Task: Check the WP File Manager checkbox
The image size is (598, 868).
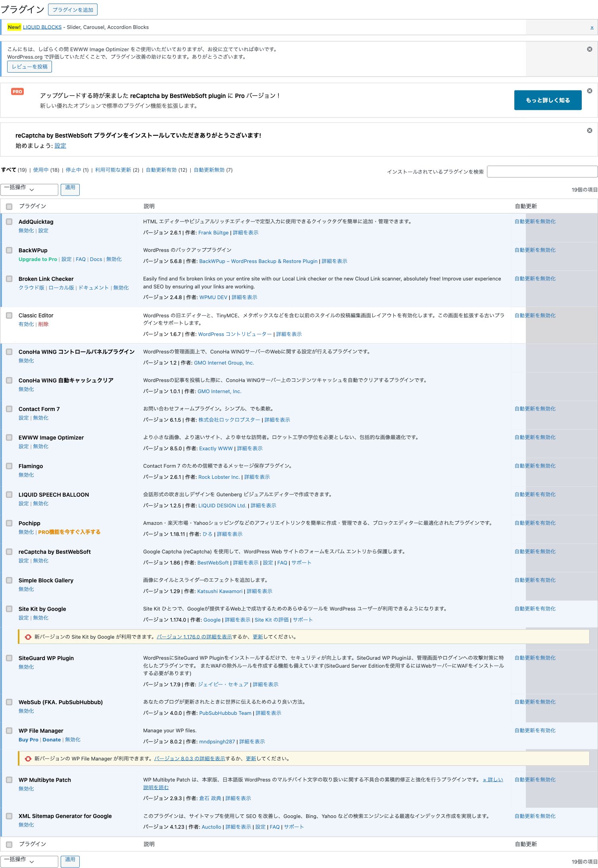Action: click(9, 731)
